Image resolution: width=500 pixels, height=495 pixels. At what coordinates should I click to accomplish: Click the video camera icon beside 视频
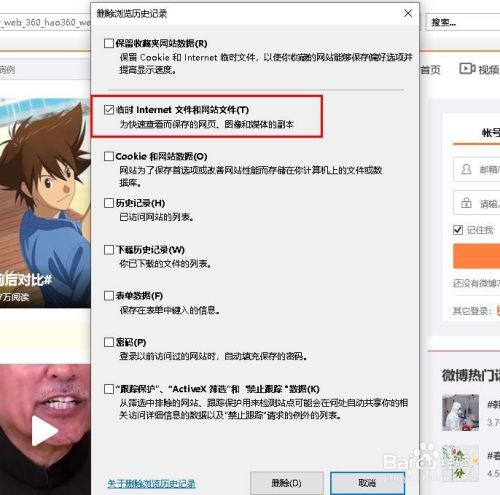467,69
